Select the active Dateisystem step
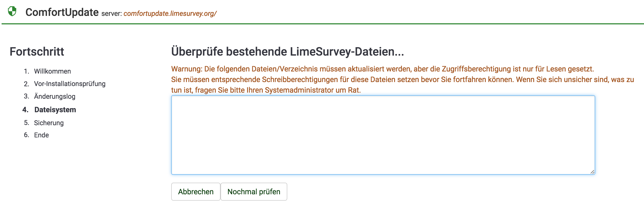Image resolution: width=644 pixels, height=207 pixels. (55, 110)
